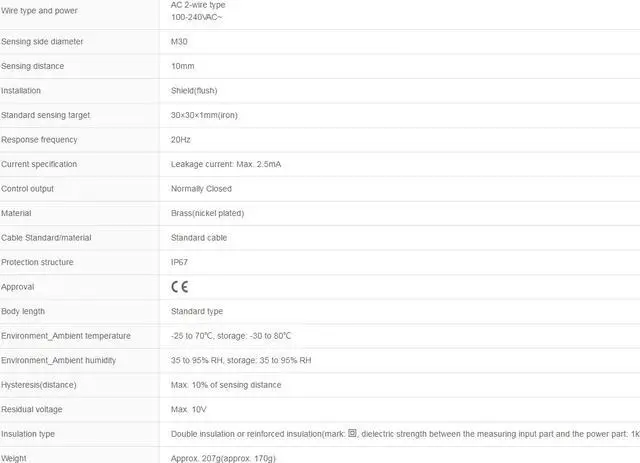Viewport: 640px width, 463px height.
Task: Click the Normally Closed control output value
Action: point(201,189)
